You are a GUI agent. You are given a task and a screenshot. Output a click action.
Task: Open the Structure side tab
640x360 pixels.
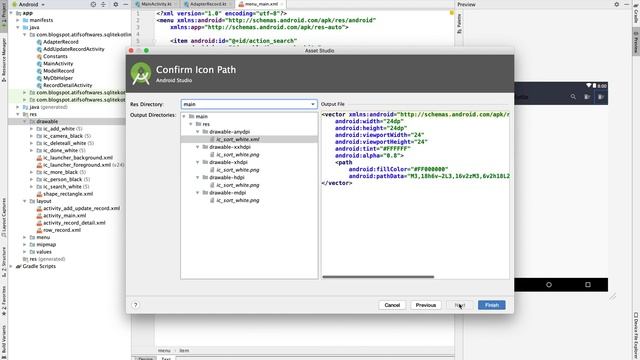pos(4,262)
